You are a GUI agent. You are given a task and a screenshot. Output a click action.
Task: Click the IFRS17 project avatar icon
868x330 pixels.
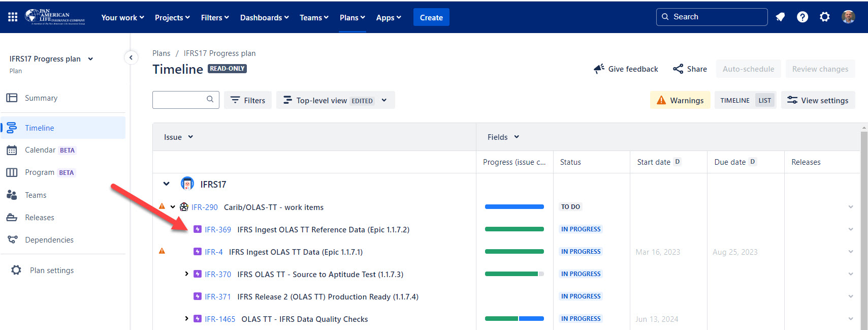point(187,184)
